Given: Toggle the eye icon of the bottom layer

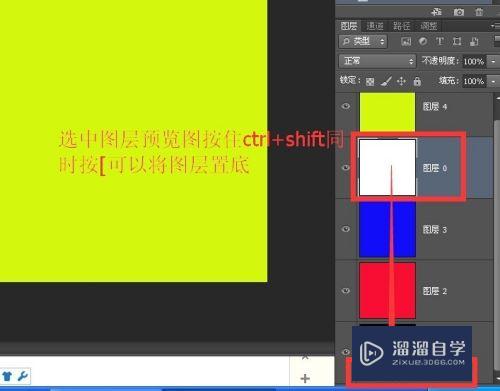Looking at the screenshot, I should (x=346, y=352).
